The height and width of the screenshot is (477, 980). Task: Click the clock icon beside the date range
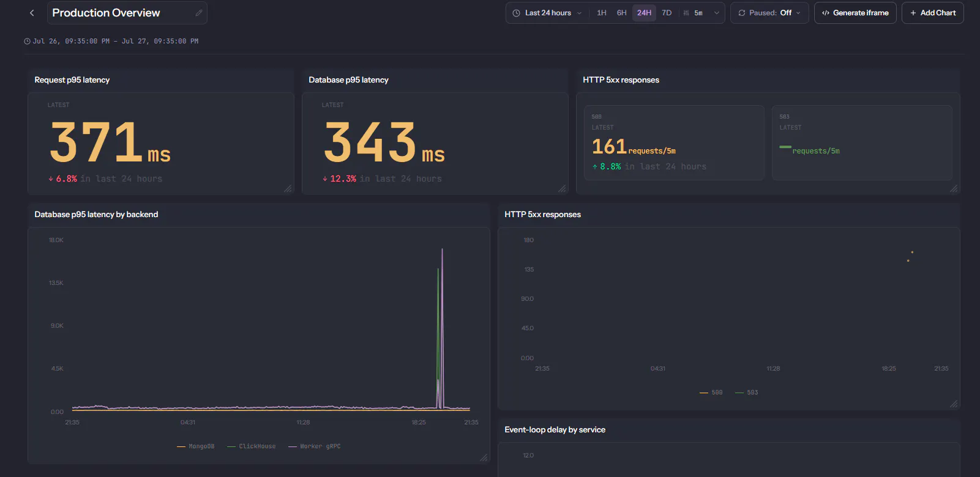27,42
